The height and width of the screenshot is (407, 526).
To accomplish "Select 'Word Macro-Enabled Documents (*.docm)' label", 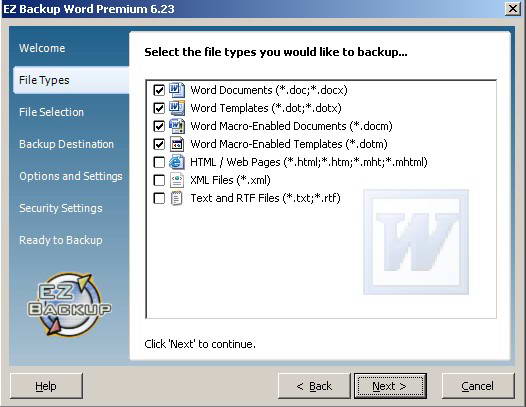I will tap(291, 126).
